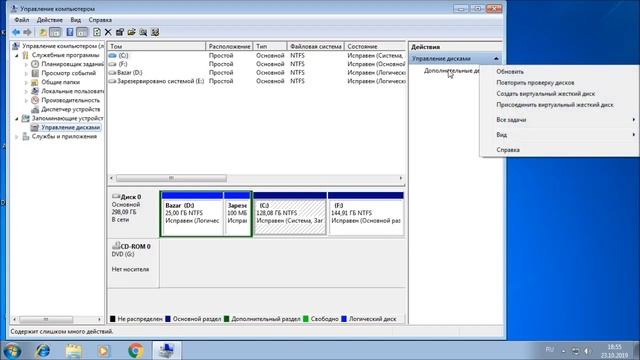
Task: Collapse the Запоминающие устройства tree node
Action: pyautogui.click(x=17, y=118)
